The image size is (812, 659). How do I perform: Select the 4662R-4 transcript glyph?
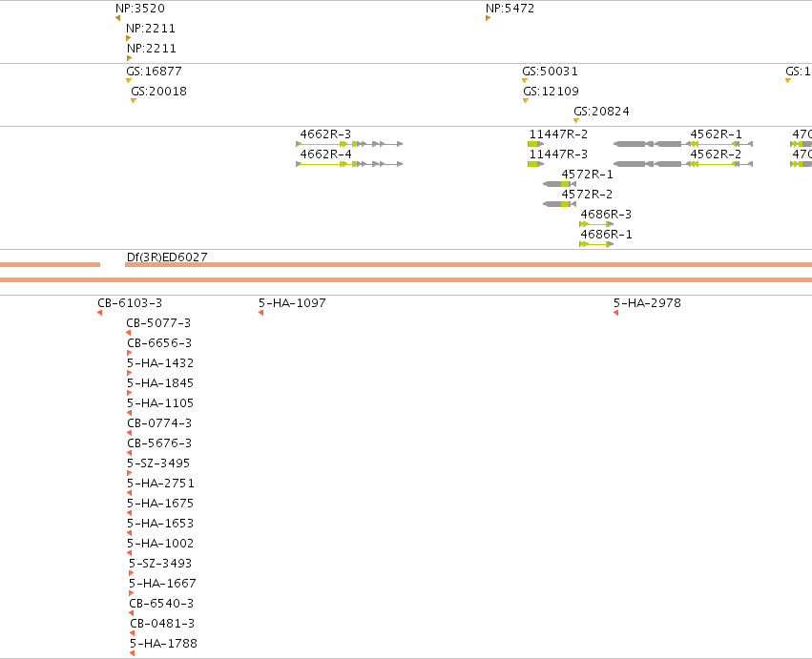tap(349, 164)
